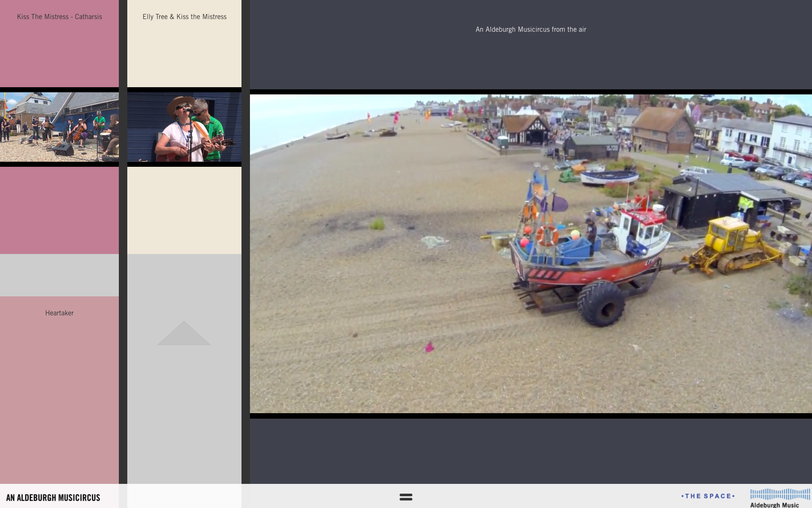The image size is (812, 508).
Task: Click cream panel beneath Elly Tree thumbnail
Action: tap(184, 210)
